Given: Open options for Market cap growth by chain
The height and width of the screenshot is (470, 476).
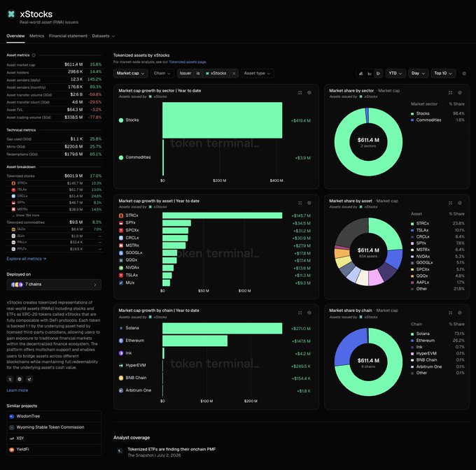Looking at the screenshot, I should [309, 313].
